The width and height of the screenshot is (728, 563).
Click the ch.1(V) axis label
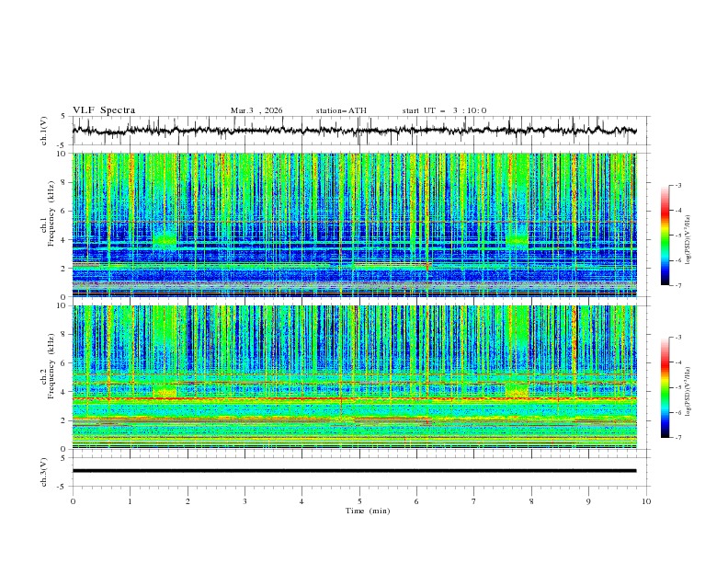[x=44, y=131]
